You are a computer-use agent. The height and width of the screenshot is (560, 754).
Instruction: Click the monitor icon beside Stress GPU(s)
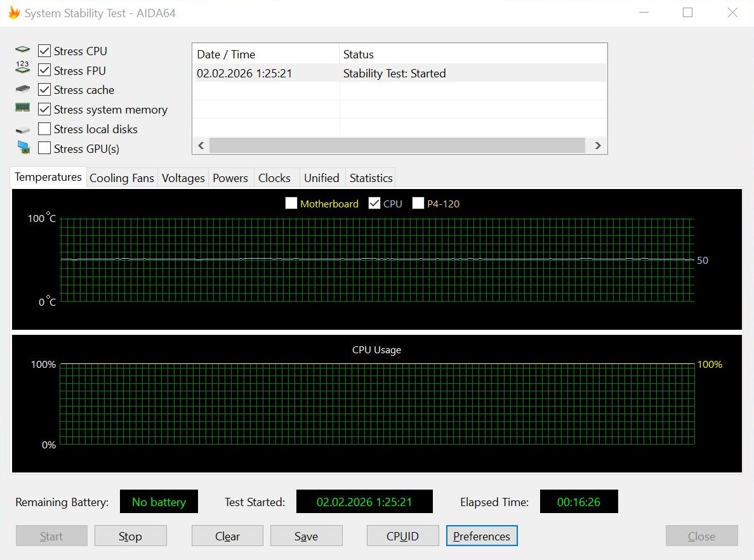pos(23,148)
